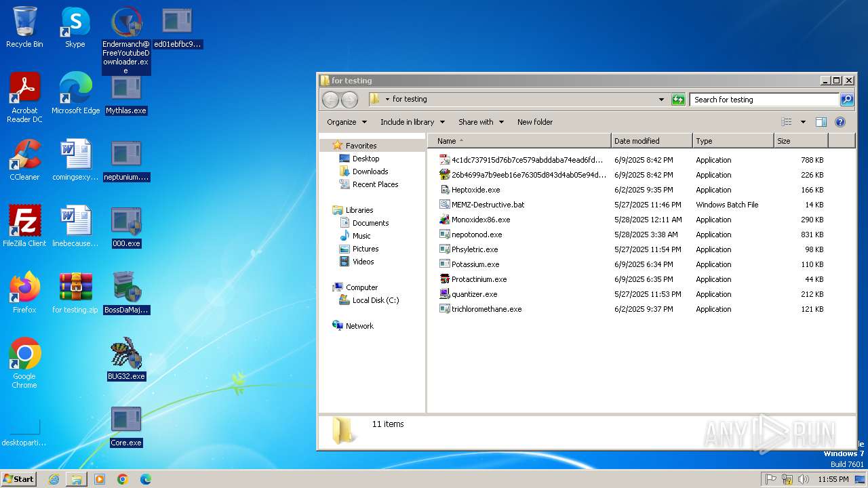Image resolution: width=868 pixels, height=488 pixels.
Task: Select the 000.exe desktop icon
Action: pos(126,226)
